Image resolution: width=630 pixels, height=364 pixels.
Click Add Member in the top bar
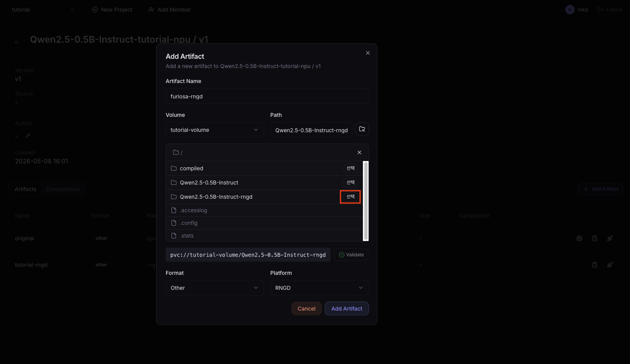(170, 10)
